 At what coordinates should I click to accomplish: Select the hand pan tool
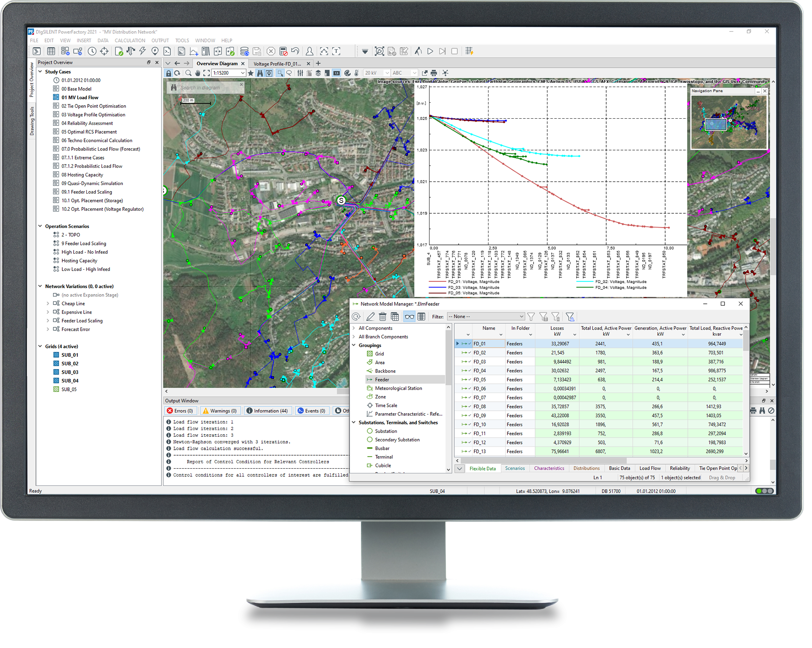coord(197,73)
